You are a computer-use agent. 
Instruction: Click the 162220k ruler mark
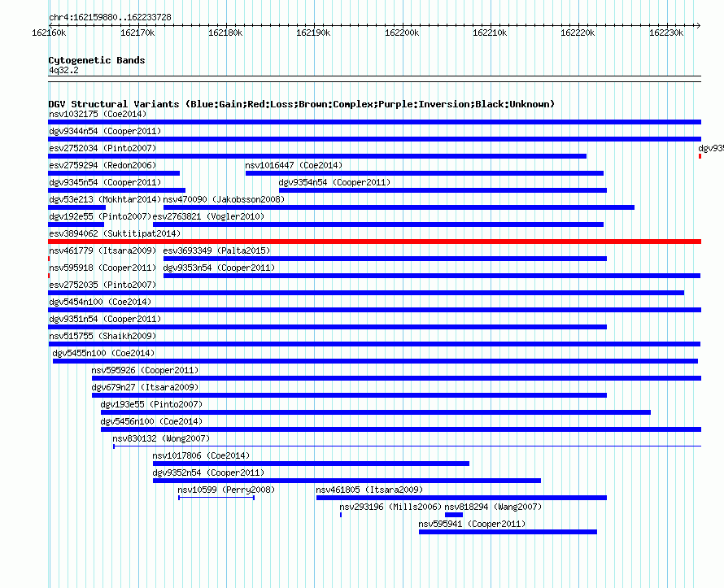pyautogui.click(x=578, y=33)
